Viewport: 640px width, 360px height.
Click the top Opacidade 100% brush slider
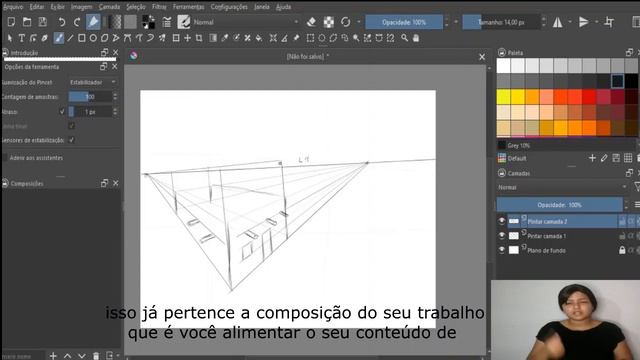pos(404,22)
